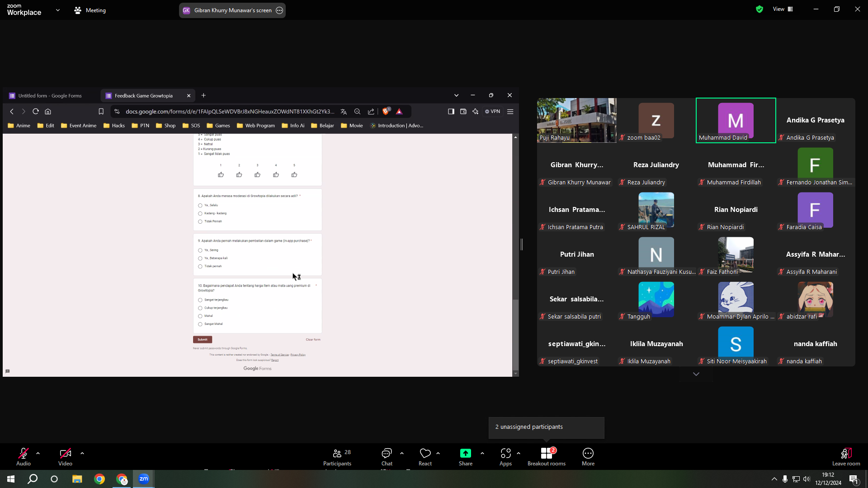Expand the Zoom Workplace dropdown arrow
Image resolution: width=868 pixels, height=488 pixels.
point(58,10)
